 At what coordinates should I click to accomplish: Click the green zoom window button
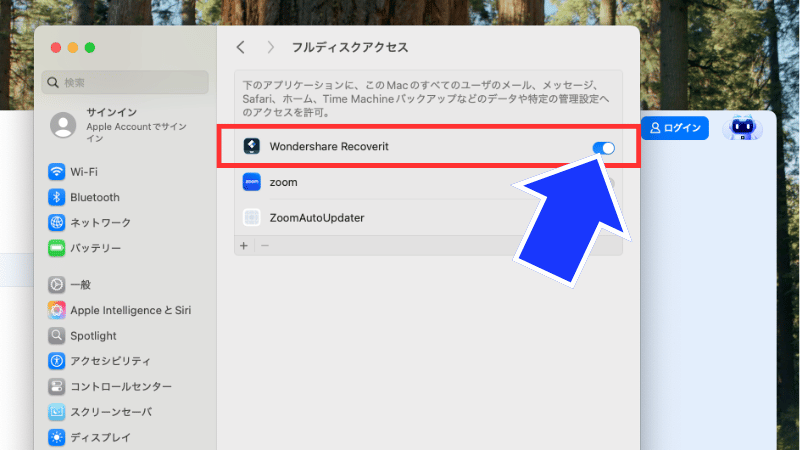click(90, 47)
